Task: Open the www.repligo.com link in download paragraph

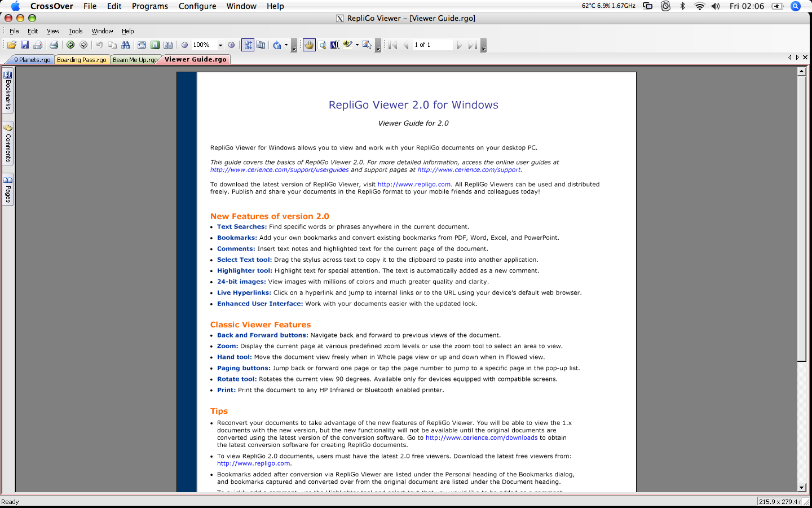Action: click(x=414, y=184)
